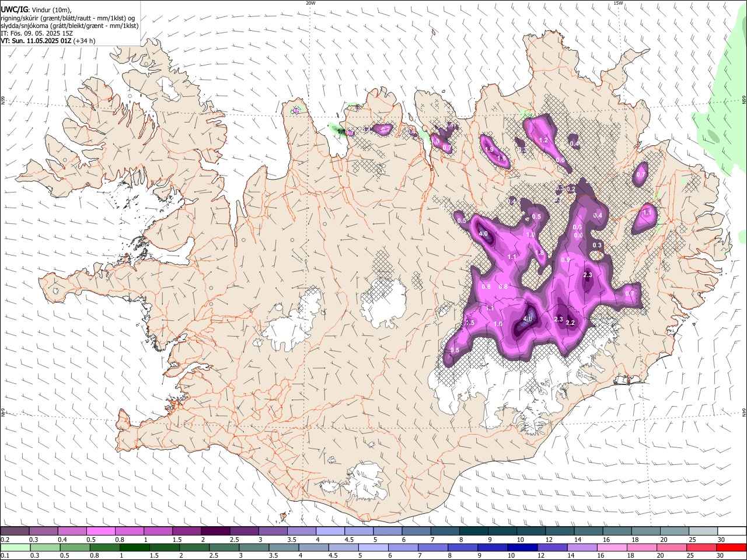Click lower legend swatch between 7 and 8

point(432,547)
